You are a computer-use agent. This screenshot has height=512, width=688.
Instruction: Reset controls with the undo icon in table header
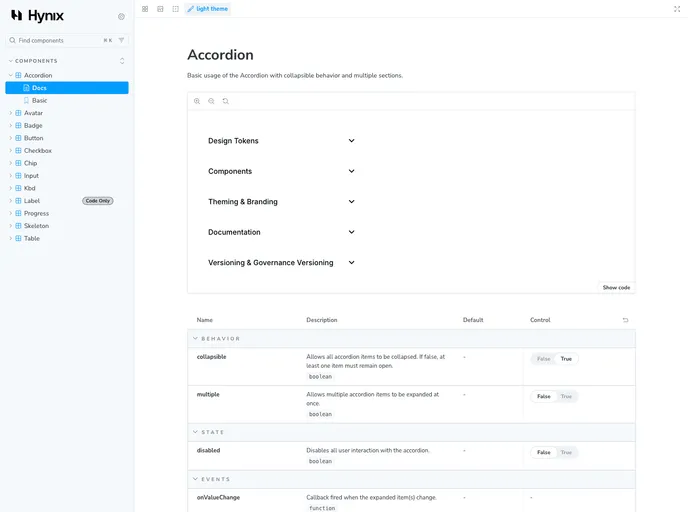tap(626, 320)
